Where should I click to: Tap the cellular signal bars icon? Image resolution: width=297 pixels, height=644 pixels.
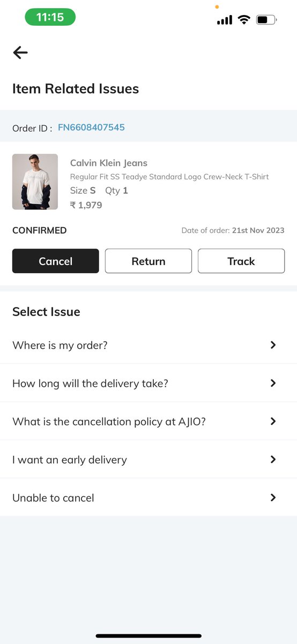(225, 20)
